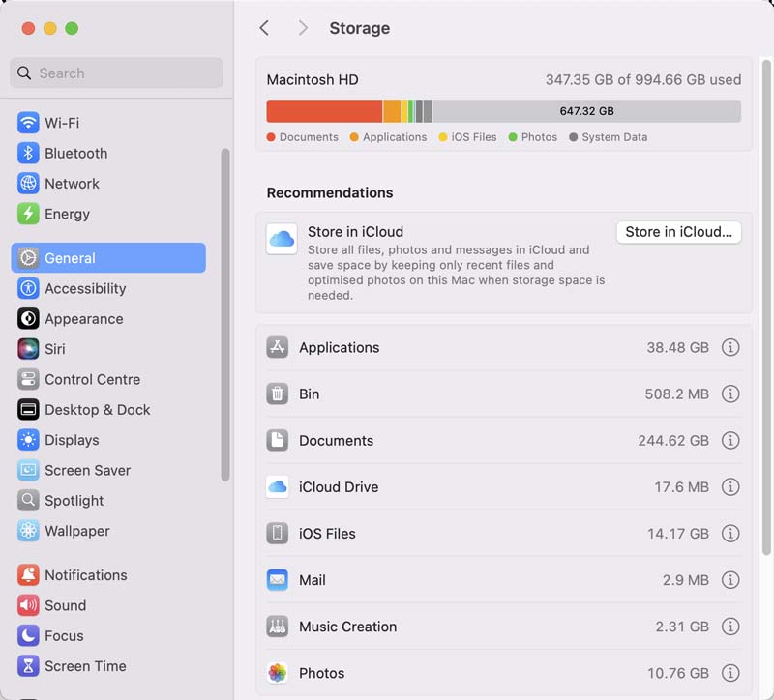Click the Wallpaper flower icon
The width and height of the screenshot is (774, 700).
(28, 531)
